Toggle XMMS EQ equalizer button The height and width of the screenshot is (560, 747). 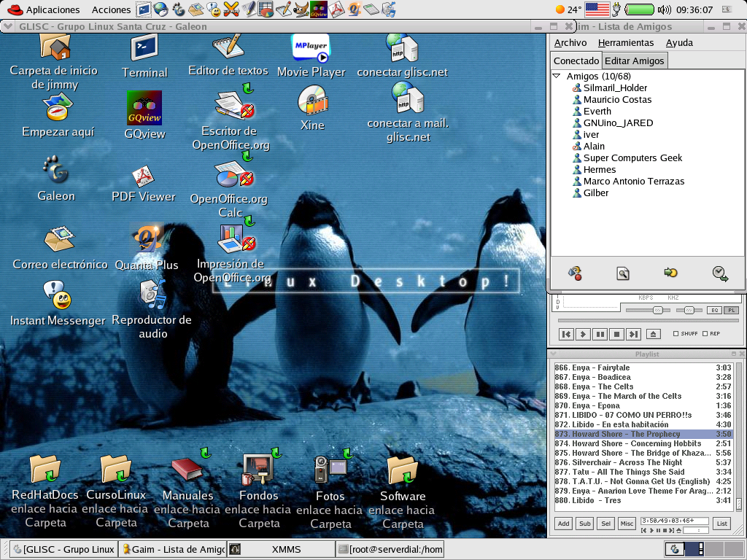(715, 311)
